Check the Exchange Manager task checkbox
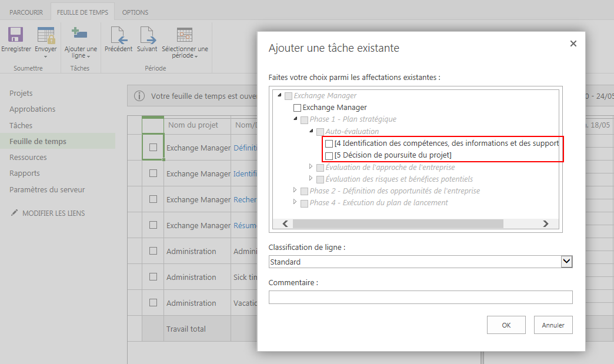The width and height of the screenshot is (614, 364). click(x=297, y=108)
